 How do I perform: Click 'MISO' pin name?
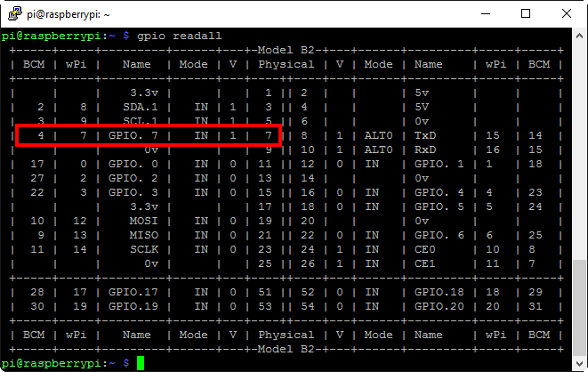pos(143,235)
